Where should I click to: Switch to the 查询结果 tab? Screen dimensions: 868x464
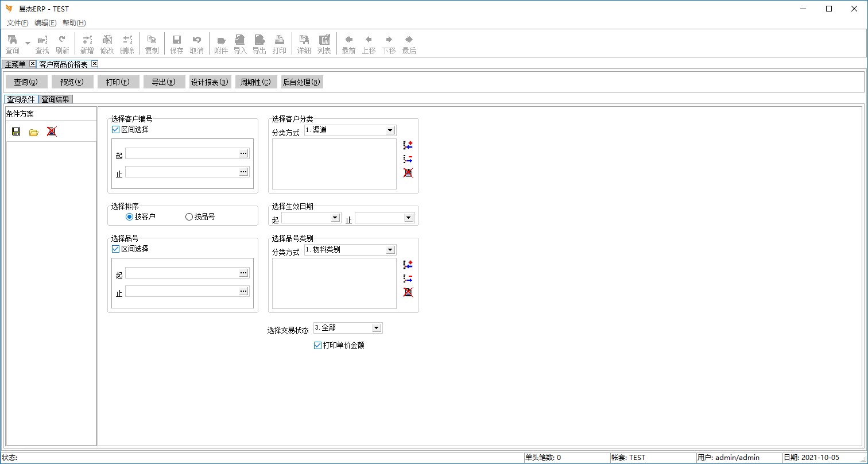coord(56,99)
